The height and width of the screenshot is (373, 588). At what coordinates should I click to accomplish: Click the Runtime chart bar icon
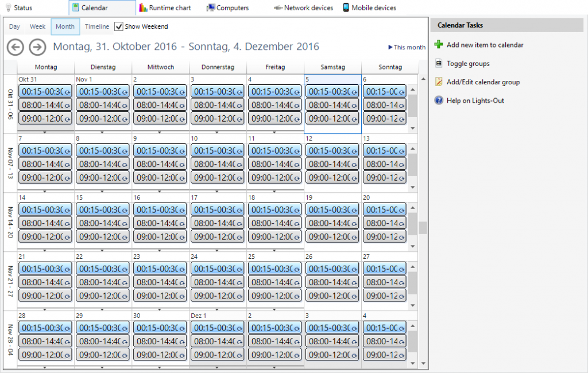[143, 7]
